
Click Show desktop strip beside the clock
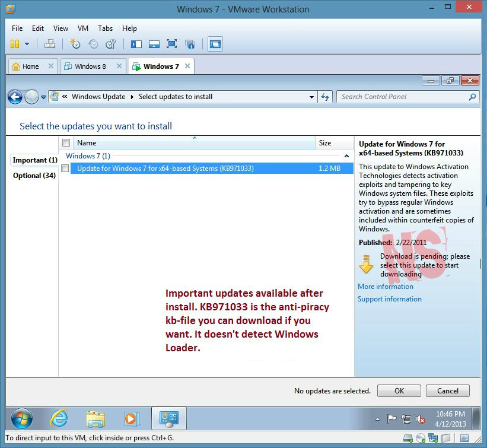click(x=476, y=418)
